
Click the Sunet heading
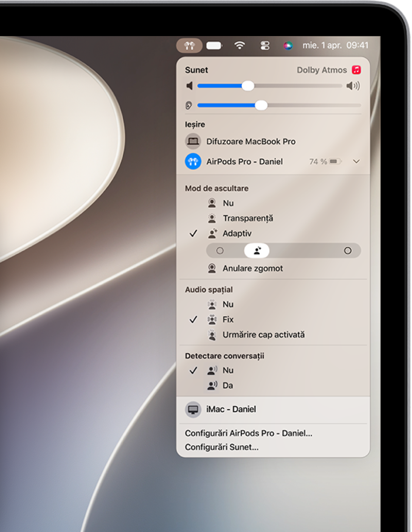[x=197, y=70]
